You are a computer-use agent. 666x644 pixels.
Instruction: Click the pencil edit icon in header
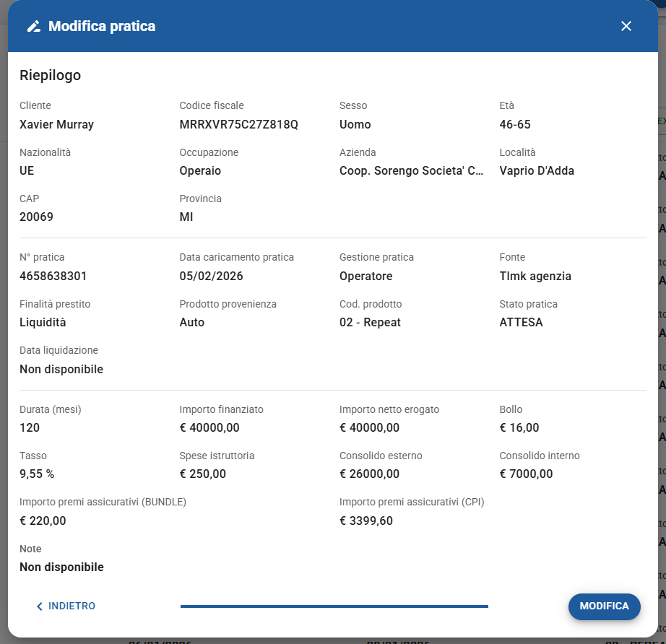click(x=33, y=27)
